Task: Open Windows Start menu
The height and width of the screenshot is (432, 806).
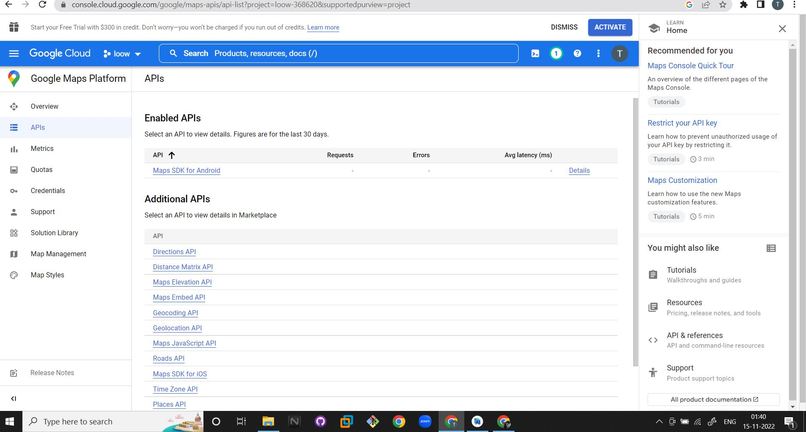Action: point(10,422)
